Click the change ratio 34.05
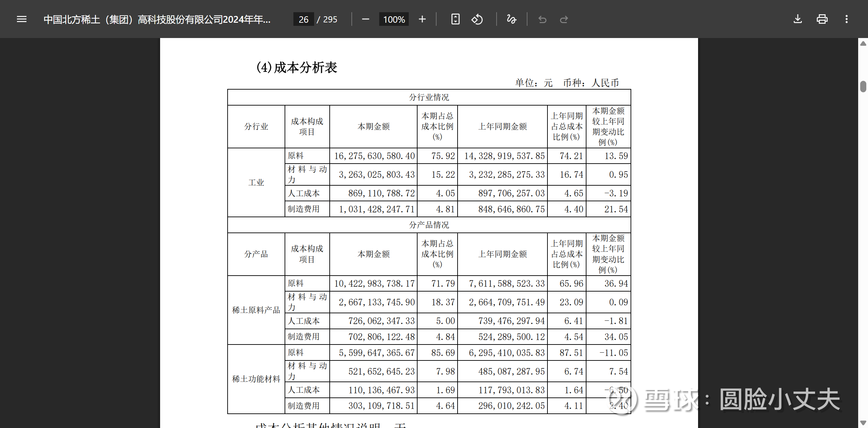Screen dimensions: 868x428 click(616, 337)
